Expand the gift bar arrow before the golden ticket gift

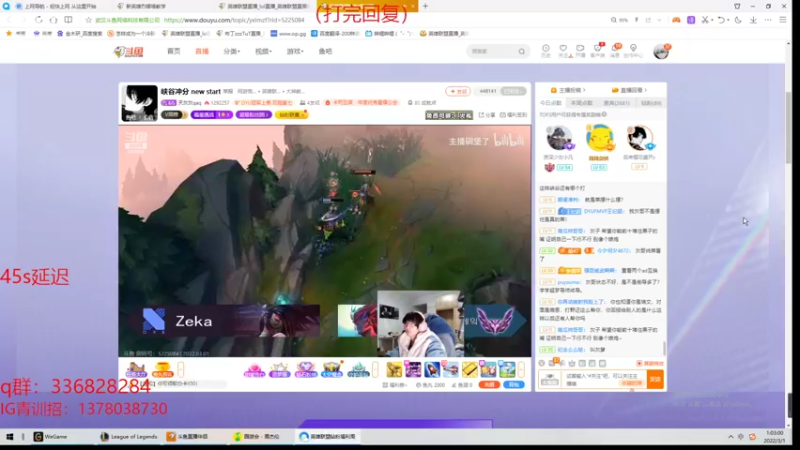pyautogui.click(x=376, y=369)
